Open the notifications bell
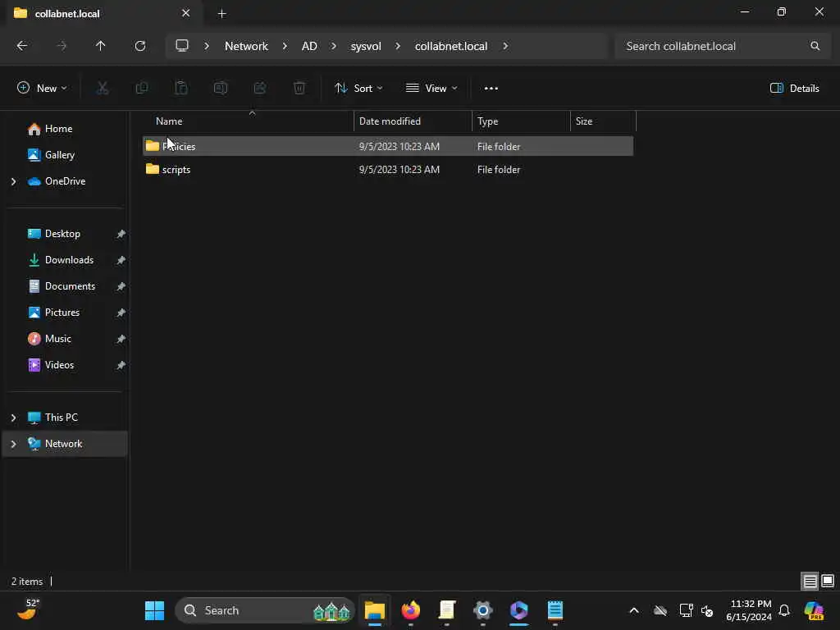Image resolution: width=840 pixels, height=630 pixels. click(x=783, y=610)
